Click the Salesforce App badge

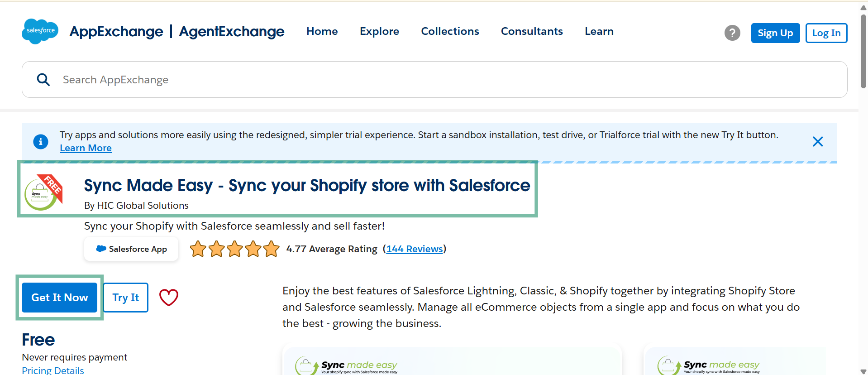pos(131,249)
